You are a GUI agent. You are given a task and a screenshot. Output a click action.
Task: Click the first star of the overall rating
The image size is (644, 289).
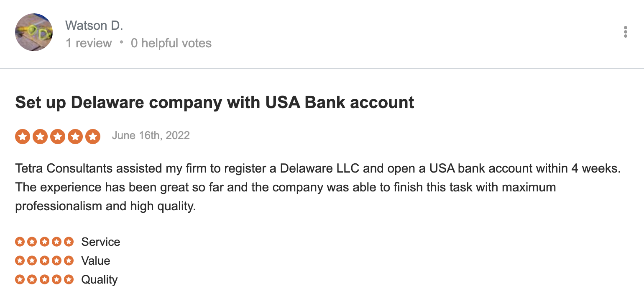point(23,137)
